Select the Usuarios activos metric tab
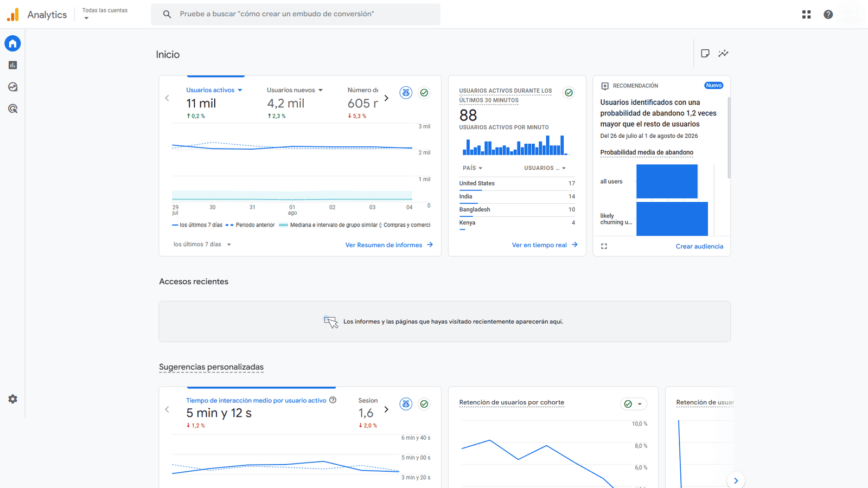Viewport: 868px width, 488px height. pos(214,90)
